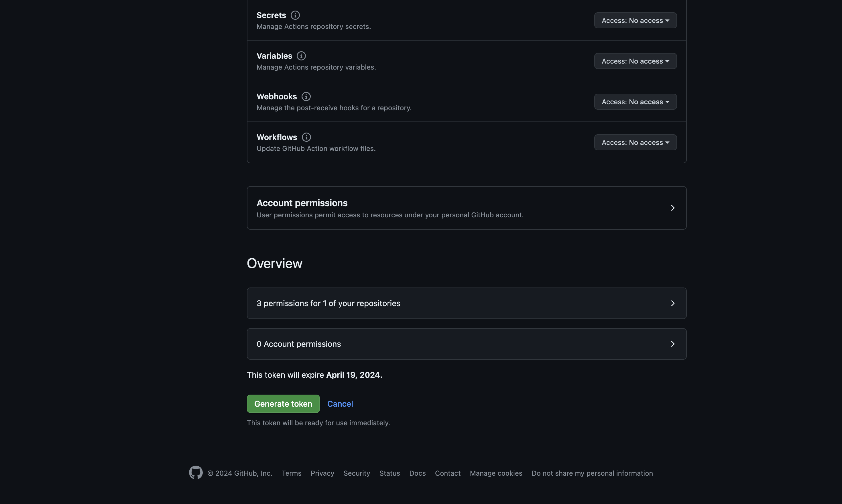Open the Terms page
Viewport: 842px width, 504px height.
coord(291,473)
